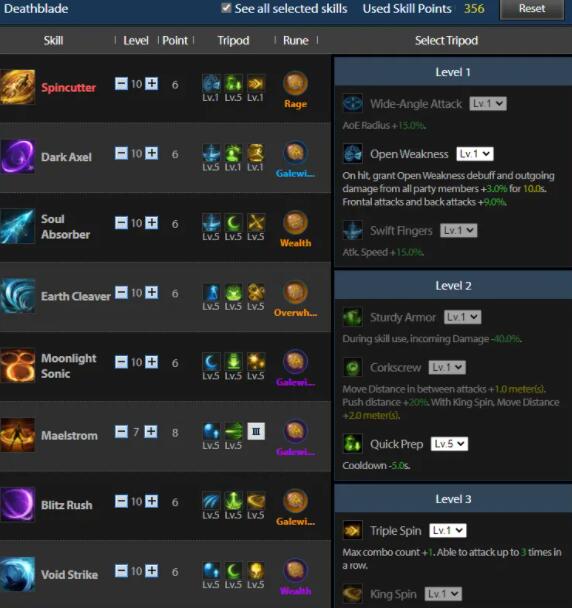Screen dimensions: 572x608
Task: Open Open Weakness level dropdown
Action: [x=475, y=154]
